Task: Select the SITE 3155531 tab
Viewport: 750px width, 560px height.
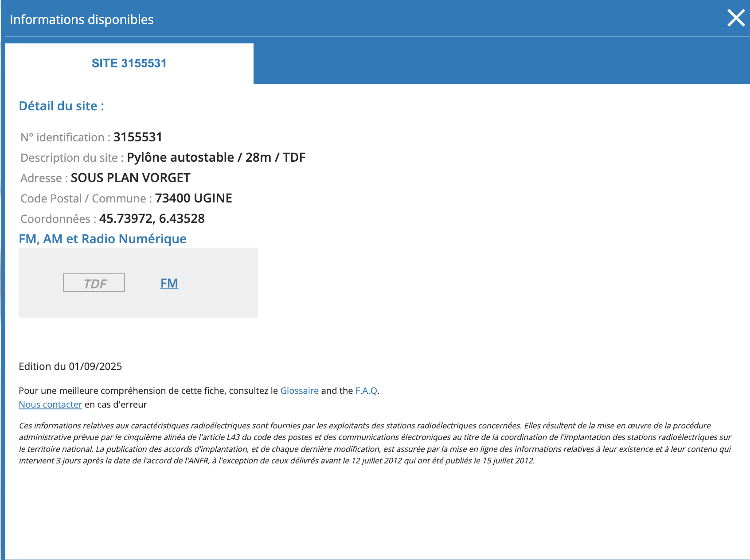Action: tap(129, 63)
